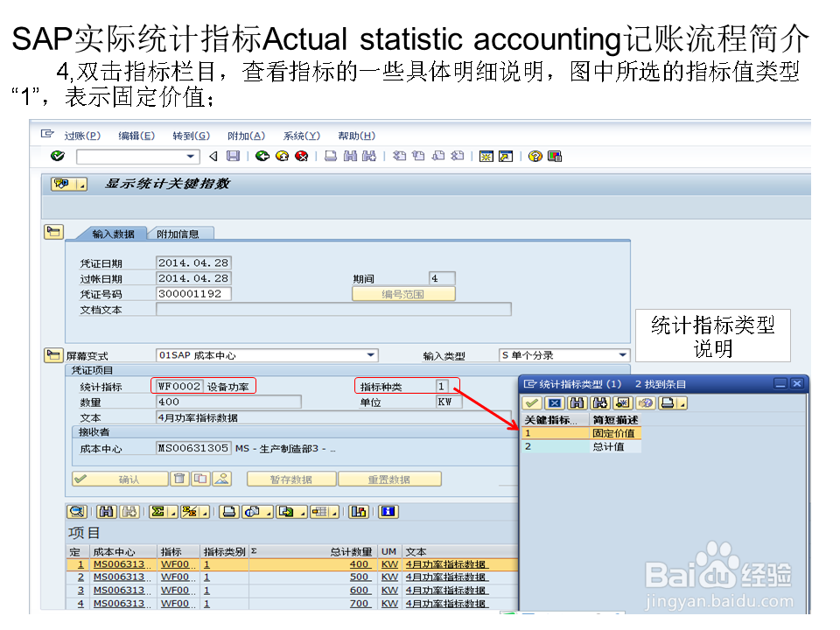The height and width of the screenshot is (630, 840).
Task: Click the Details magnifier icon in list toolbar
Action: click(x=77, y=512)
